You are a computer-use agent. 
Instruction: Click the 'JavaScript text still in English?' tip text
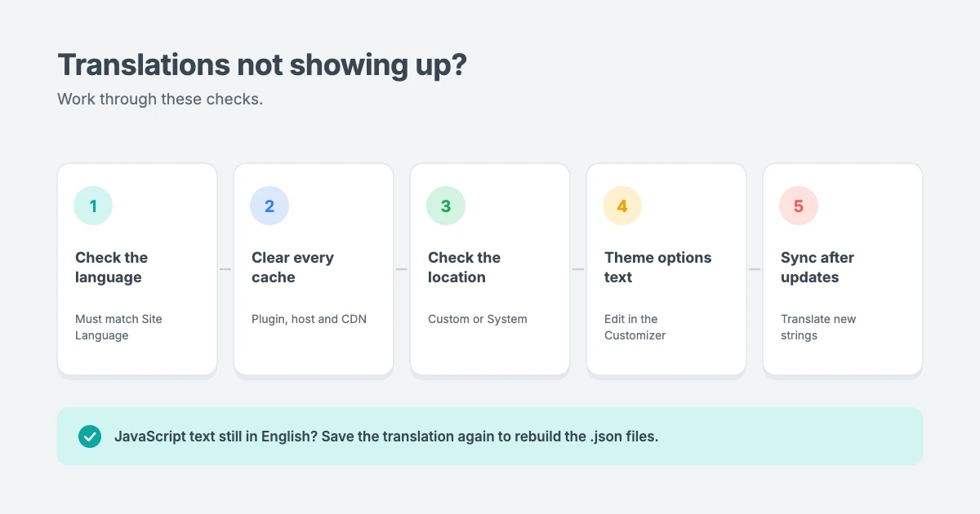(216, 436)
